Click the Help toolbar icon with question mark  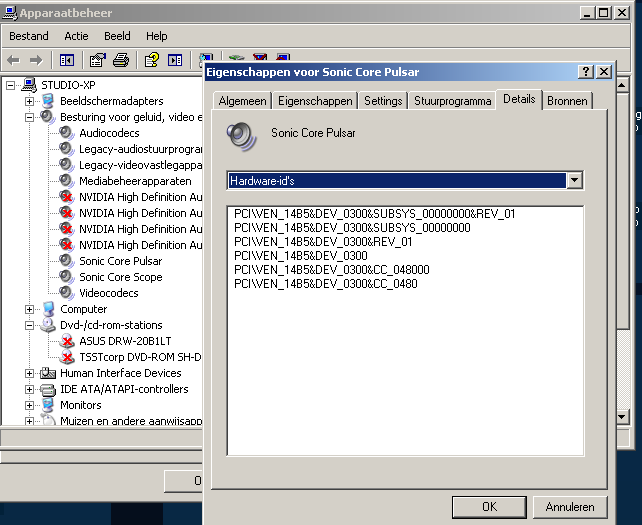coord(152,60)
